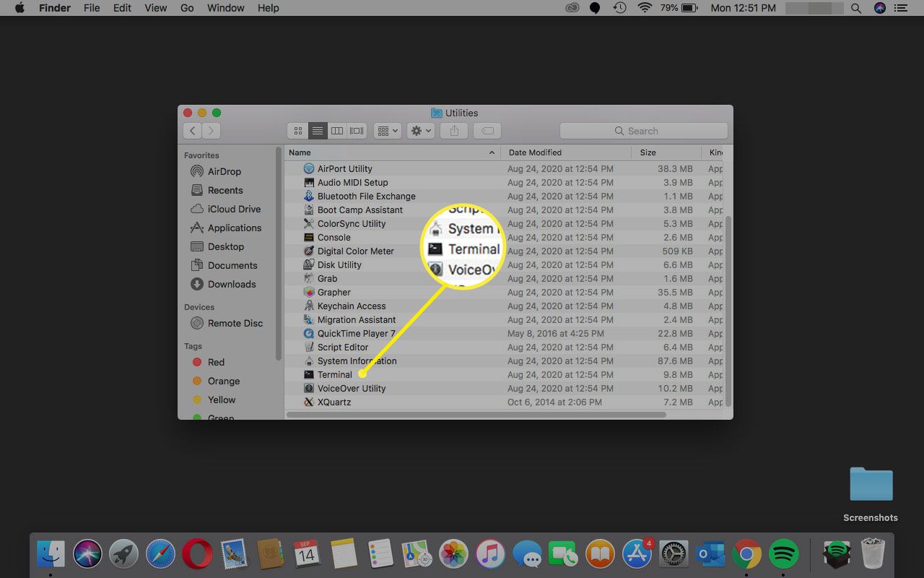Select Bluetooth File Exchange row

coord(504,197)
